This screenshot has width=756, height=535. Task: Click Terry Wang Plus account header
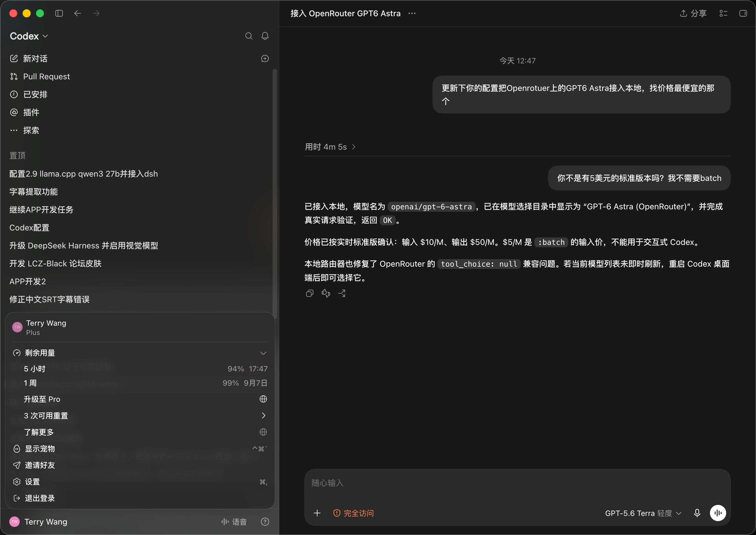[x=140, y=327]
